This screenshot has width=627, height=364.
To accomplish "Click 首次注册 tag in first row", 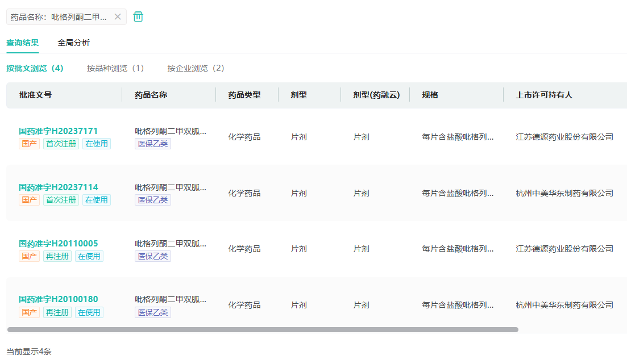I will (x=61, y=144).
